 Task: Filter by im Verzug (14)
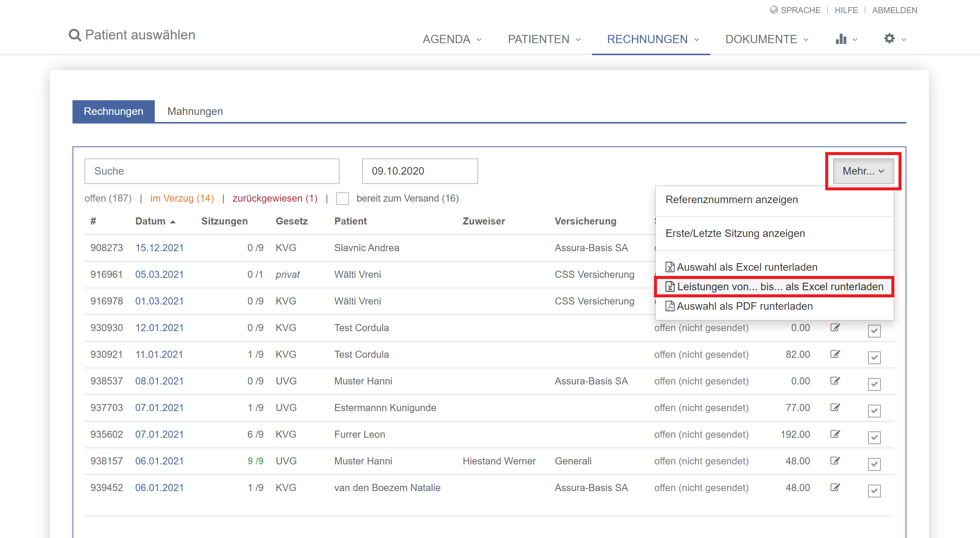pyautogui.click(x=182, y=199)
